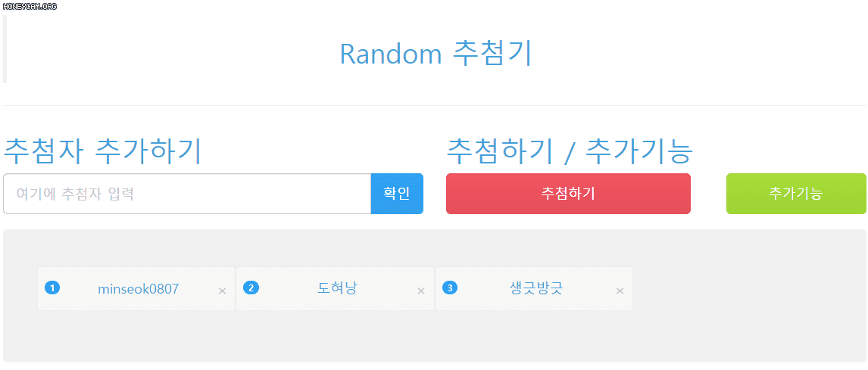Click the 추첨자 추가하기 heading
Viewport: 868px width, 370px height.
pos(102,151)
